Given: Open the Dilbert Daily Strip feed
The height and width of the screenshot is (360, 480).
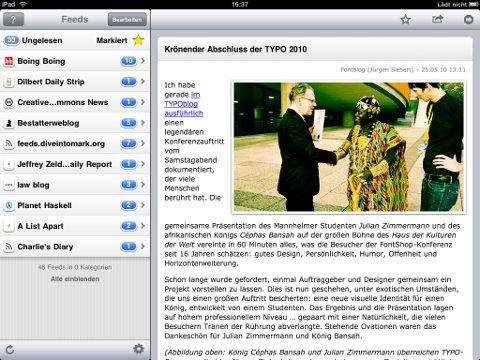Looking at the screenshot, I should 75,82.
